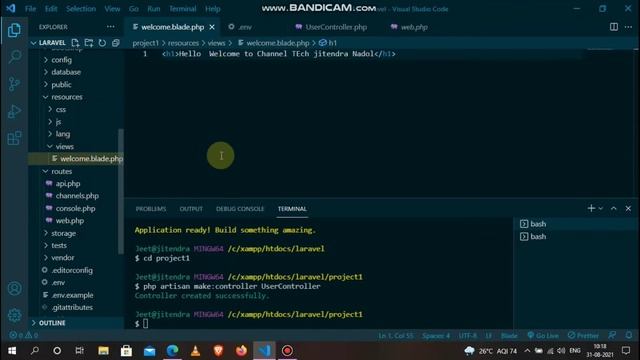Image resolution: width=640 pixels, height=360 pixels.
Task: Maximize the terminal panel
Action: point(613,209)
